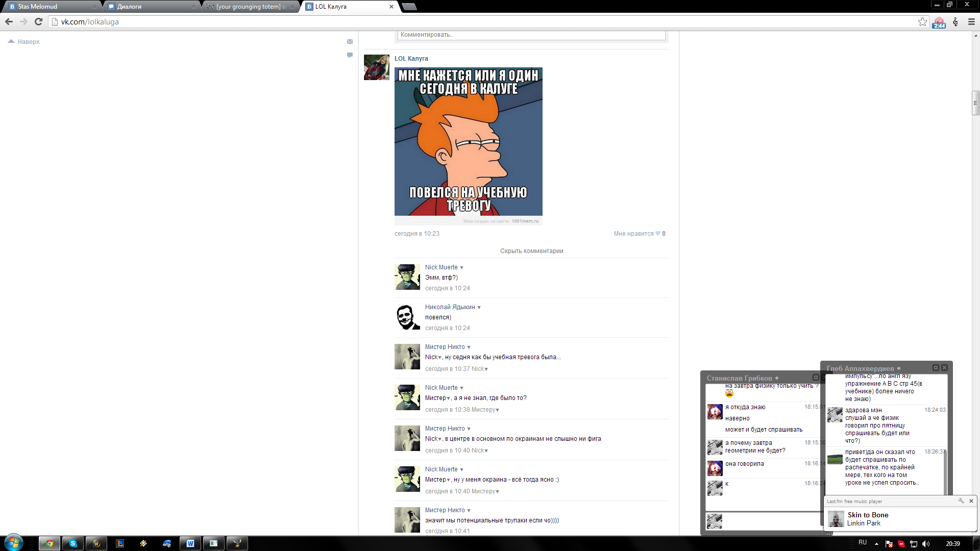Open dropdown beside Мистер Никто in 10:37 comment
Screen dimensions: 980x551
[x=469, y=347]
